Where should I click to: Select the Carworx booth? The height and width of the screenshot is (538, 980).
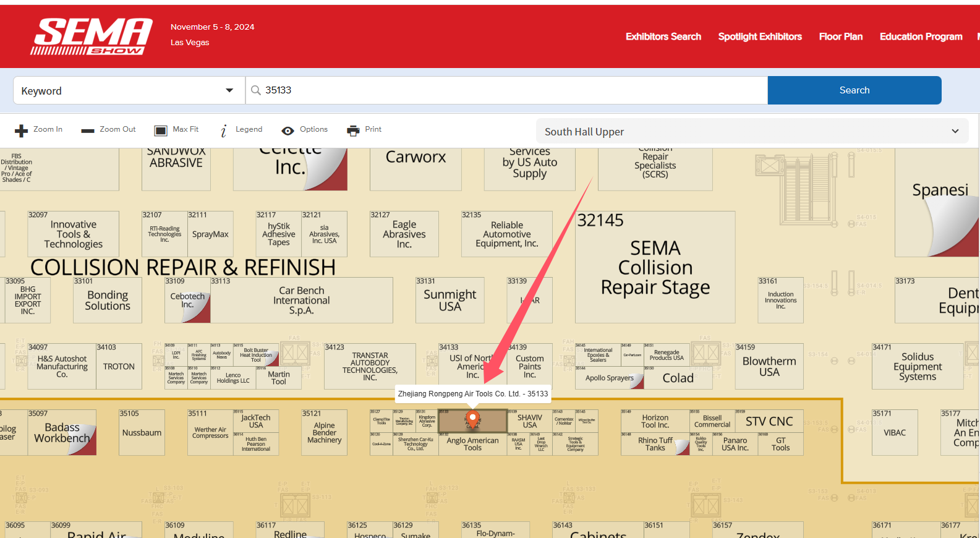(x=415, y=168)
